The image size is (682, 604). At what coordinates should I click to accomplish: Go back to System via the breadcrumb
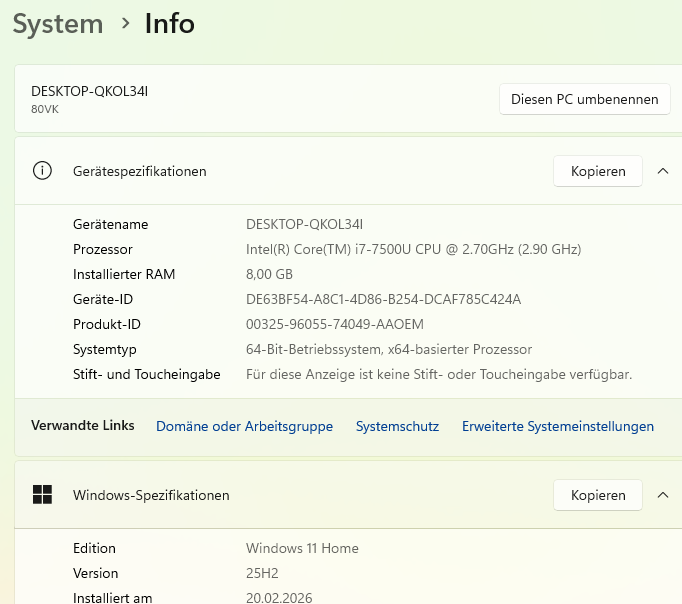click(x=58, y=23)
